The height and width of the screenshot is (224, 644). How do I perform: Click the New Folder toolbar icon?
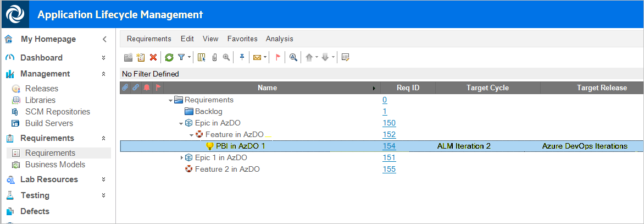tap(128, 58)
